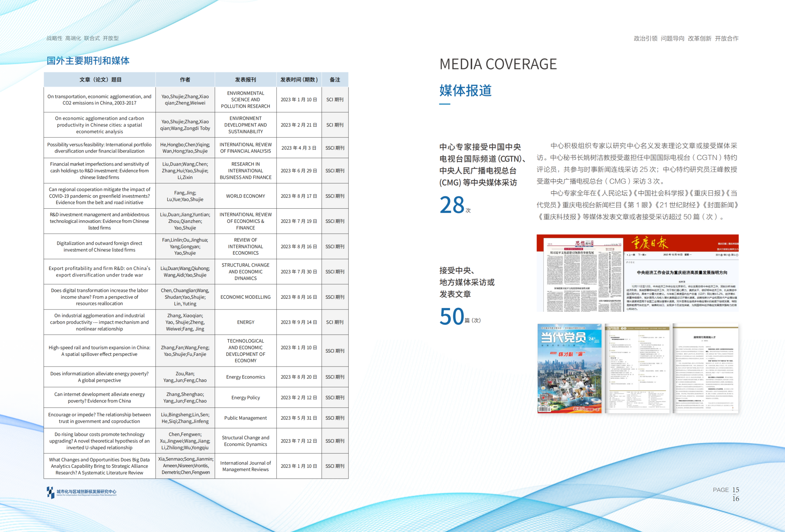
Task: Click the journal cell Energy Economics
Action: [245, 377]
